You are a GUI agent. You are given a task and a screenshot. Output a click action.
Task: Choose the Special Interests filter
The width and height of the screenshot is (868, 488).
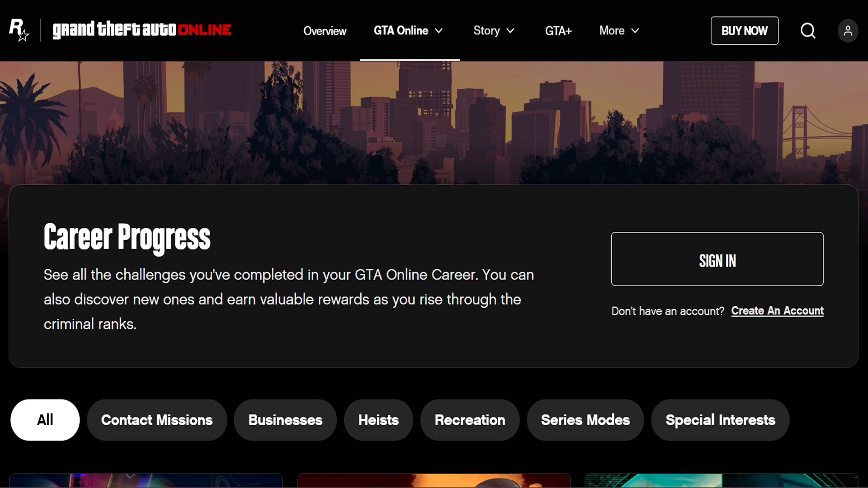pos(720,420)
